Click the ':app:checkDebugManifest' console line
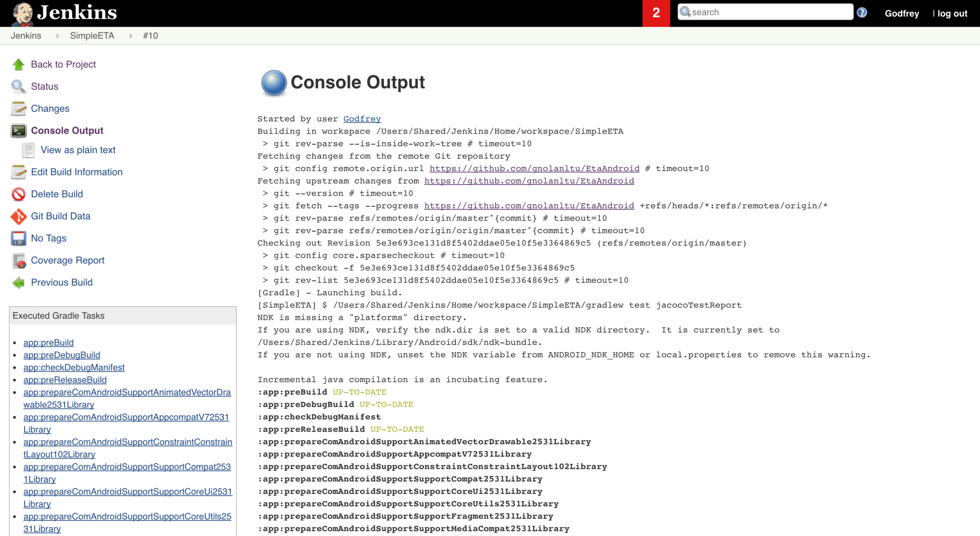This screenshot has height=536, width=980. [319, 417]
